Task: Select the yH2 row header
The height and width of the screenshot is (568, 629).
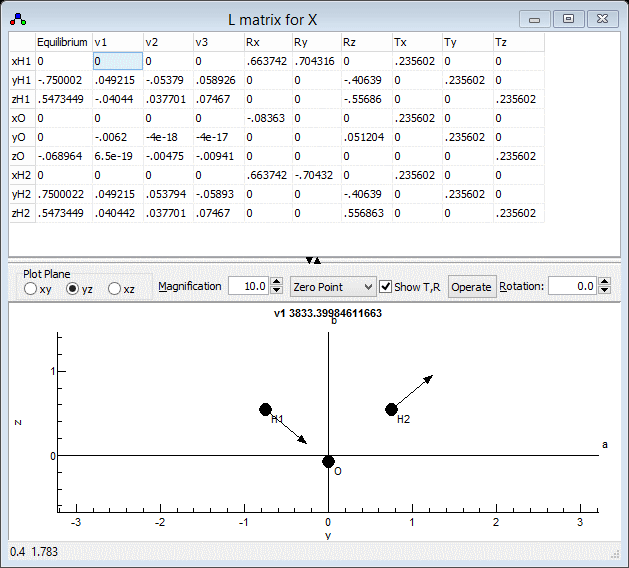Action: tap(22, 194)
